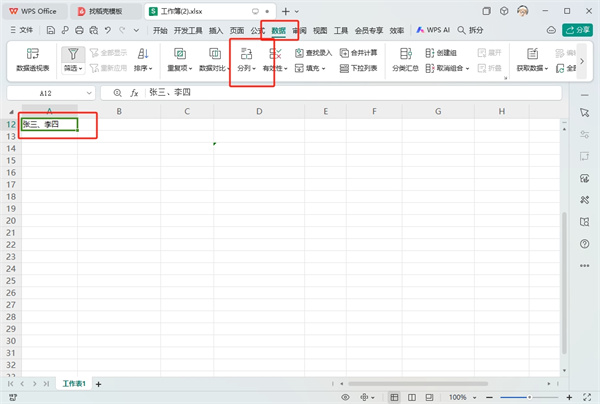Switch to page layout view in status bar
Image resolution: width=600 pixels, height=404 pixels.
point(414,397)
